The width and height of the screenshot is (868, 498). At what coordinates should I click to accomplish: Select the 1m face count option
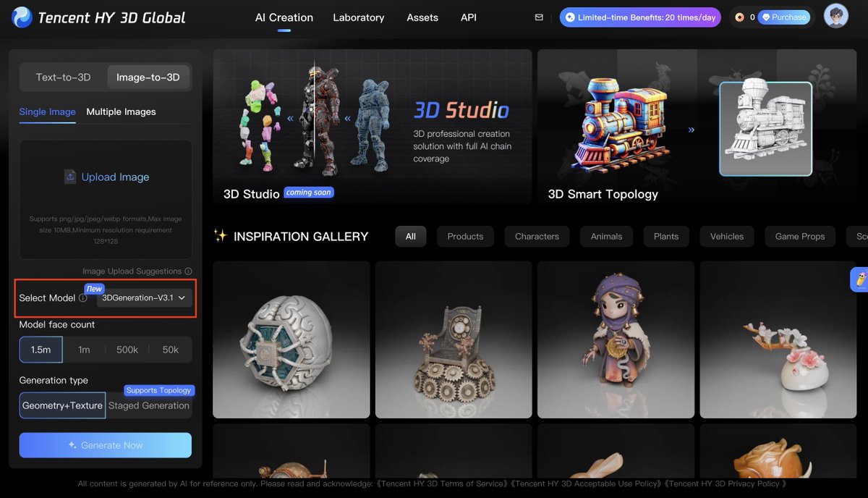point(84,350)
